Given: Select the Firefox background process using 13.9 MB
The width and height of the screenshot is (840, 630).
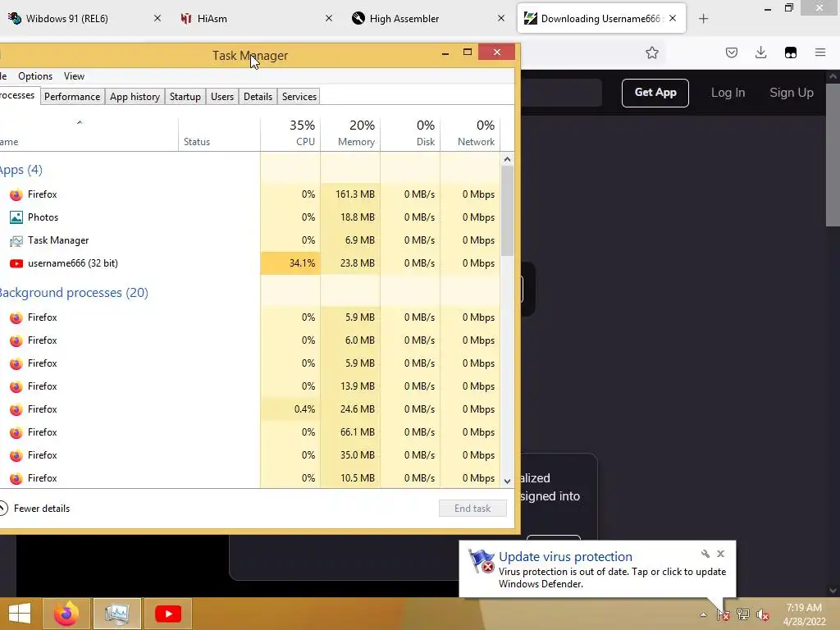Looking at the screenshot, I should (249, 386).
